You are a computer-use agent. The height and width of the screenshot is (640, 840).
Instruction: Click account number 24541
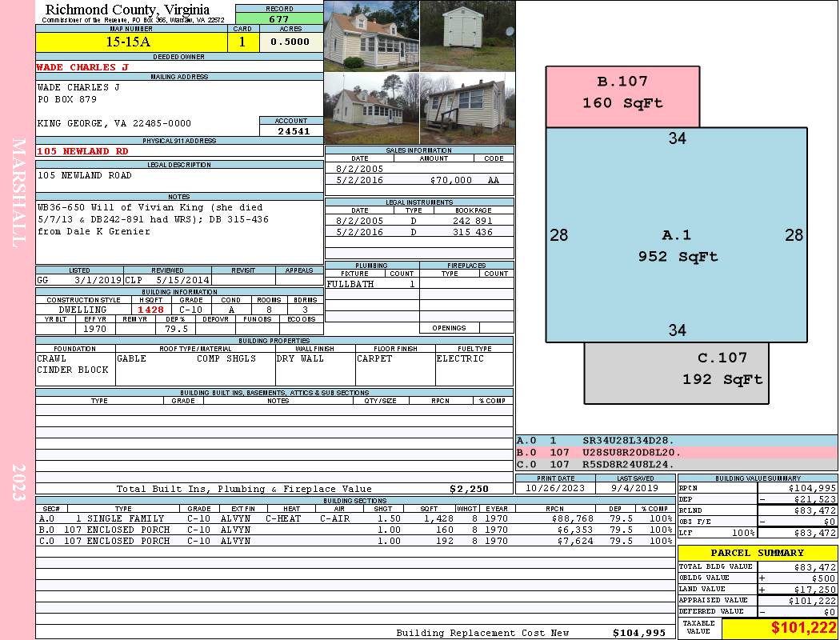coord(294,130)
